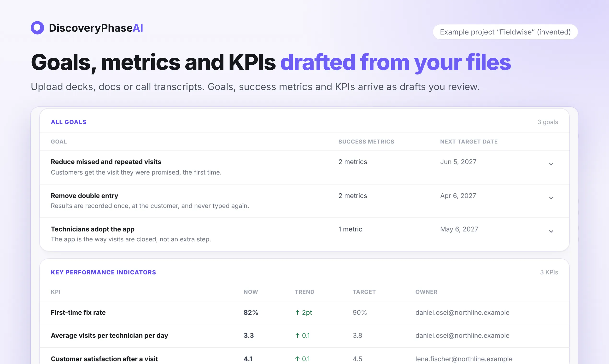Click the 1 metric cell
This screenshot has width=609, height=364.
pos(350,229)
